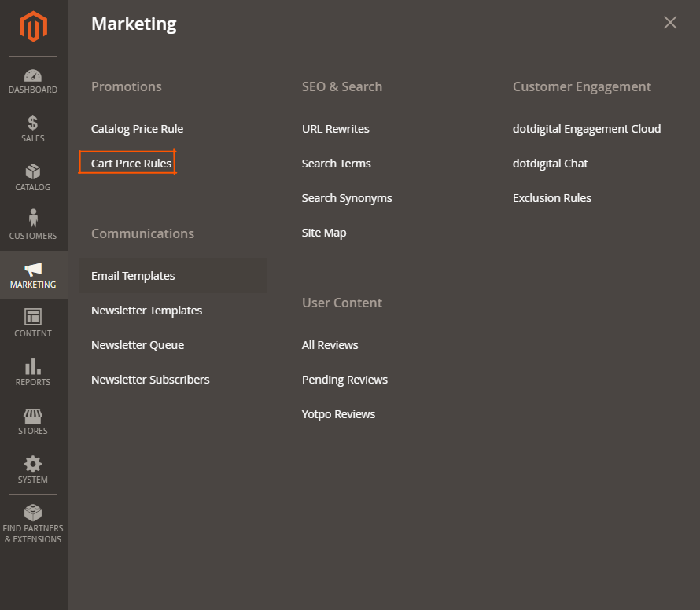Navigate to Search Synonyms
The image size is (700, 610).
click(347, 198)
